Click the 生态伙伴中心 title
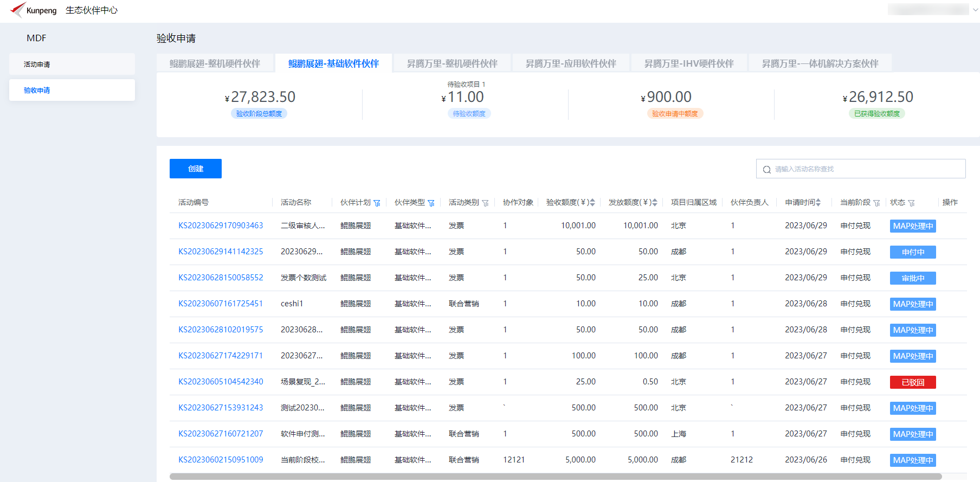 click(92, 10)
